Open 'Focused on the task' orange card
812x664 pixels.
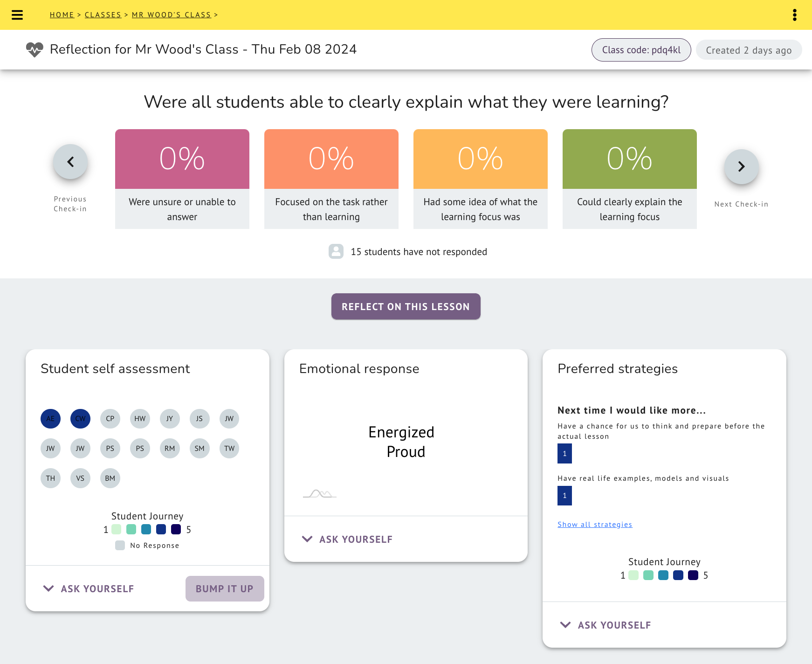pos(331,179)
